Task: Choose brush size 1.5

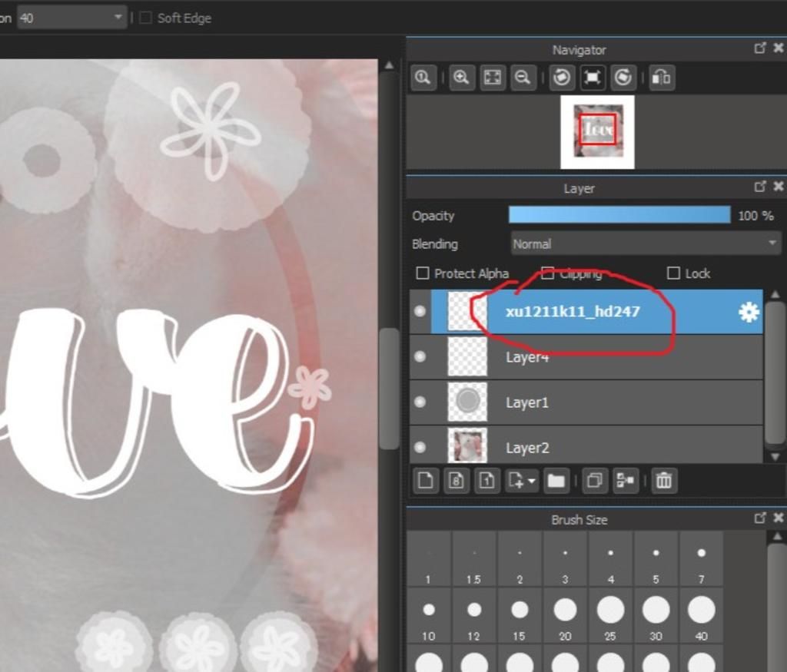Action: pyautogui.click(x=473, y=559)
